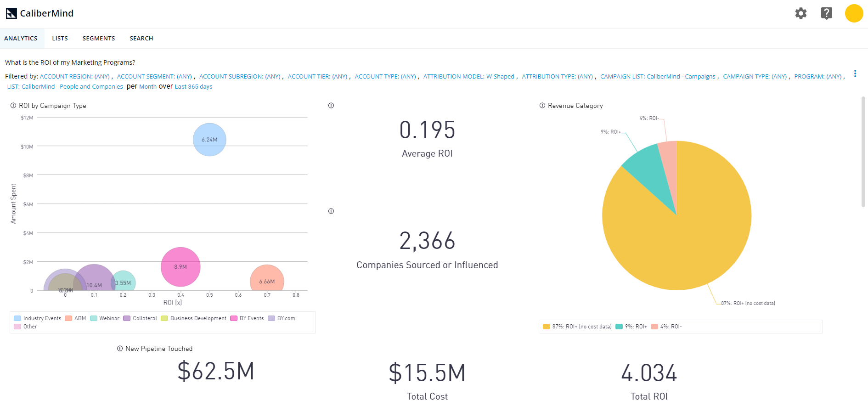Switch to the Analytics tab
The height and width of the screenshot is (412, 868).
click(x=21, y=39)
